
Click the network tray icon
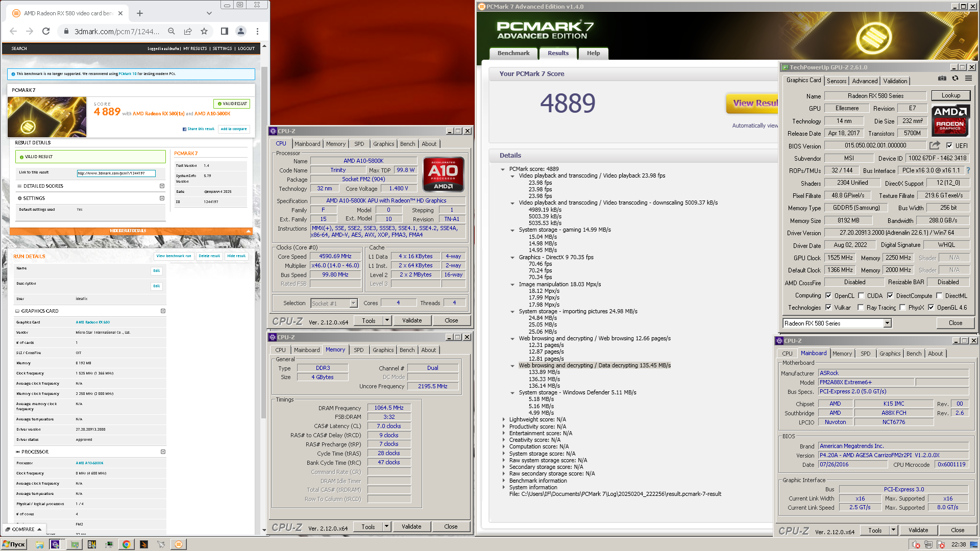click(x=928, y=545)
